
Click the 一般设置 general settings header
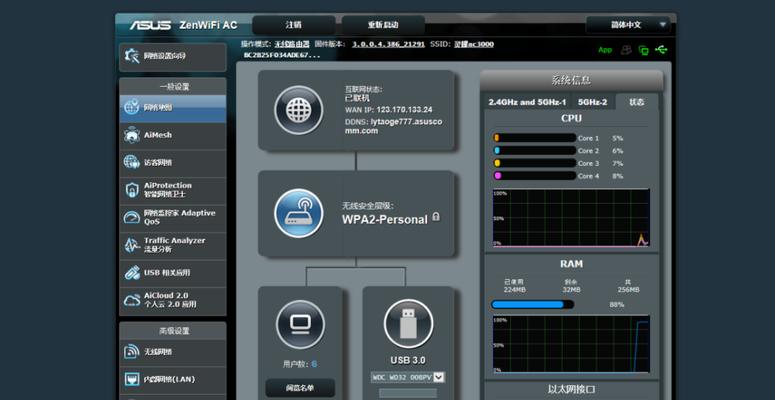point(172,87)
